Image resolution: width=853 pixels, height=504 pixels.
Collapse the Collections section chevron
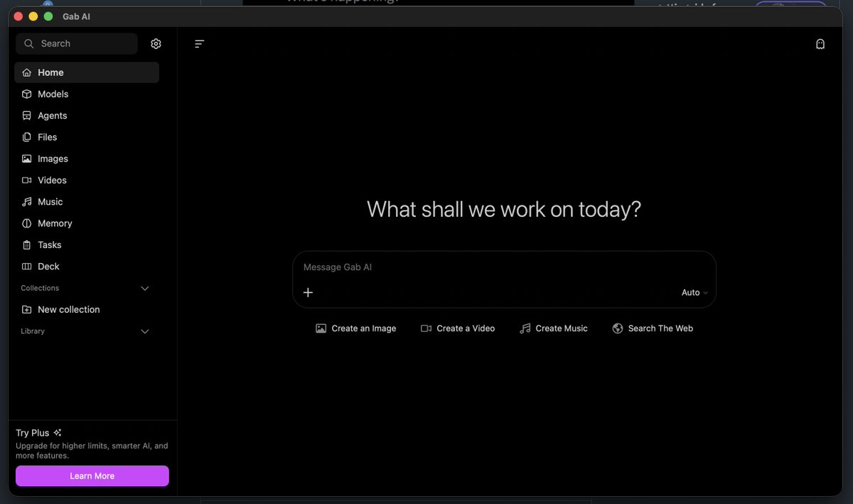point(145,289)
